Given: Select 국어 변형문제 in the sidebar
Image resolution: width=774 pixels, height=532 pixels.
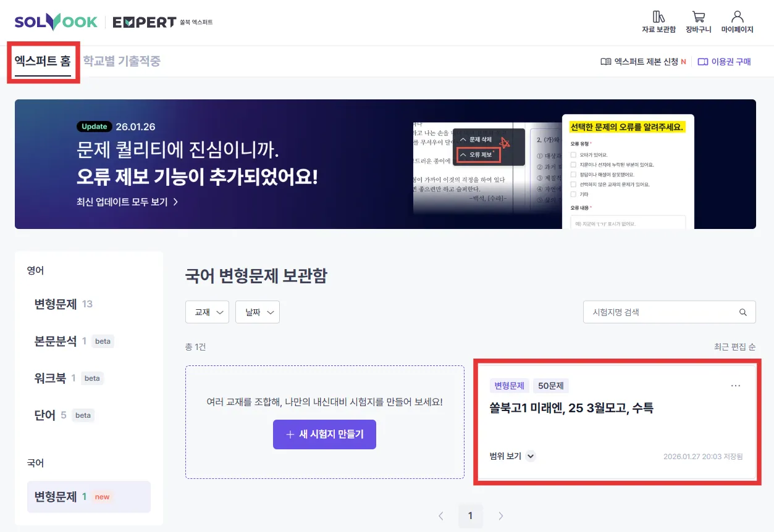Looking at the screenshot, I should click(x=89, y=497).
